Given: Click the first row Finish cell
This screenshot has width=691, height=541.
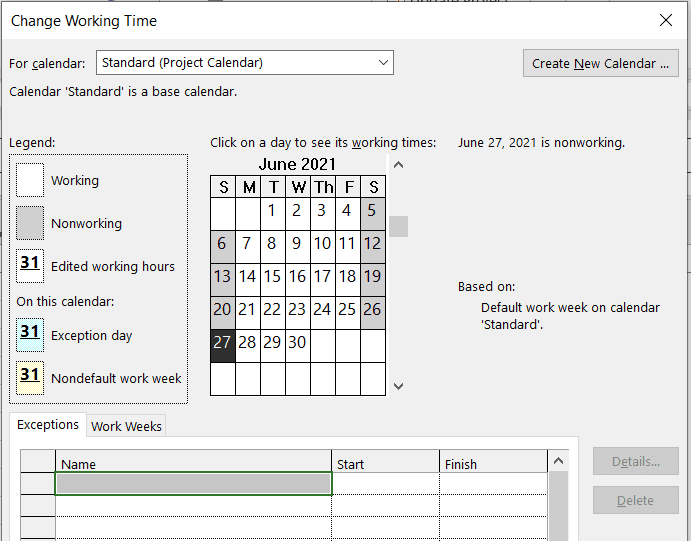Looking at the screenshot, I should tap(494, 484).
